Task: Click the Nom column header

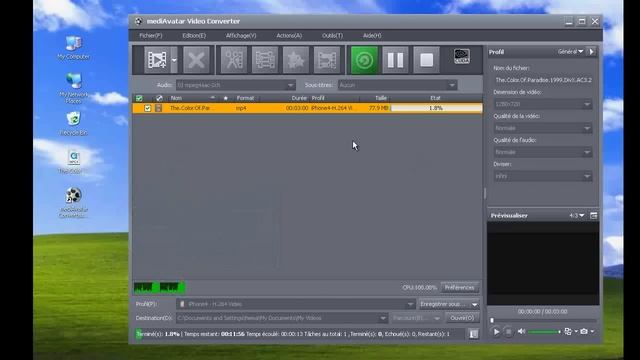Action: tap(176, 98)
